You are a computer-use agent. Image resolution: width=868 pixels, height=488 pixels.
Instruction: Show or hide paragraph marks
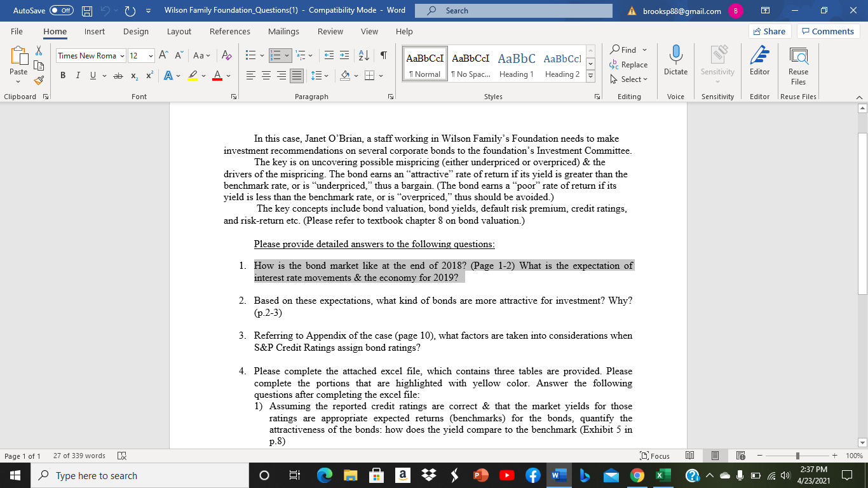[384, 56]
